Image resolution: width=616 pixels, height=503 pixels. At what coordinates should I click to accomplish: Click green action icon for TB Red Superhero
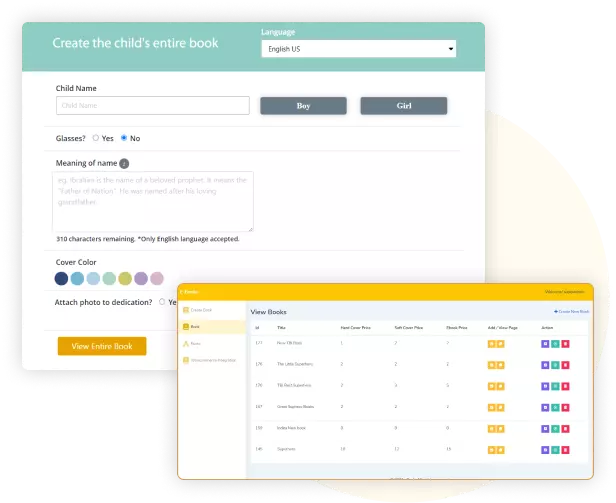coord(555,386)
